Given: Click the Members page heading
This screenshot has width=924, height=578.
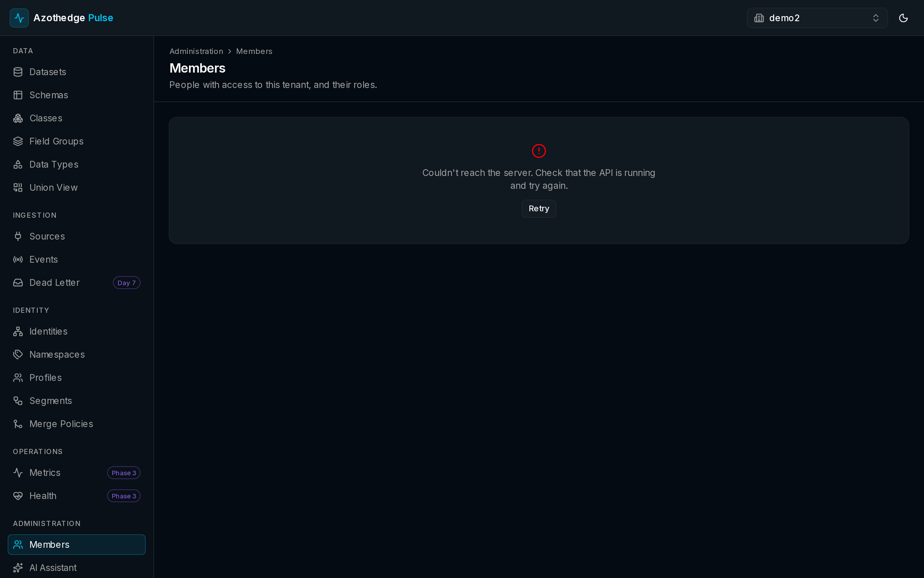Looking at the screenshot, I should pyautogui.click(x=197, y=68).
